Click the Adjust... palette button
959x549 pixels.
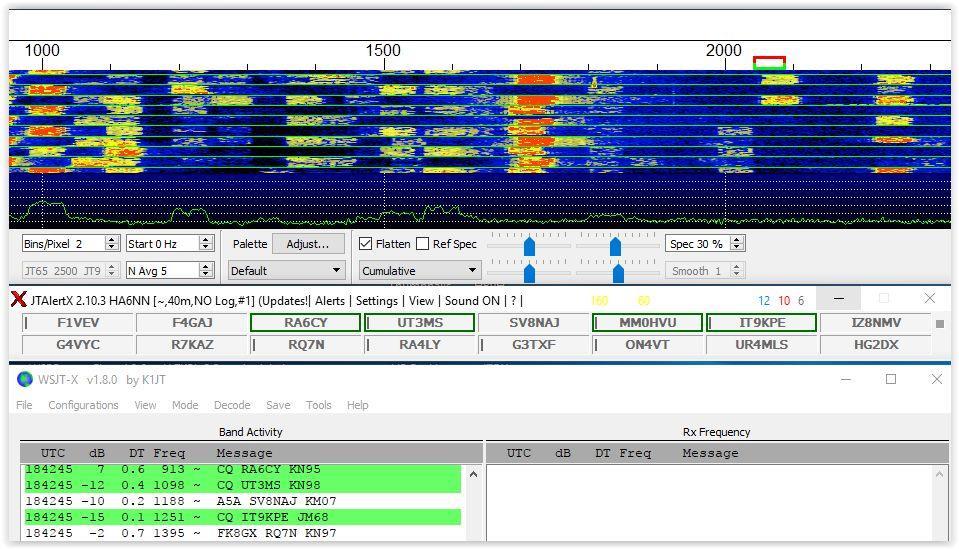[x=308, y=243]
